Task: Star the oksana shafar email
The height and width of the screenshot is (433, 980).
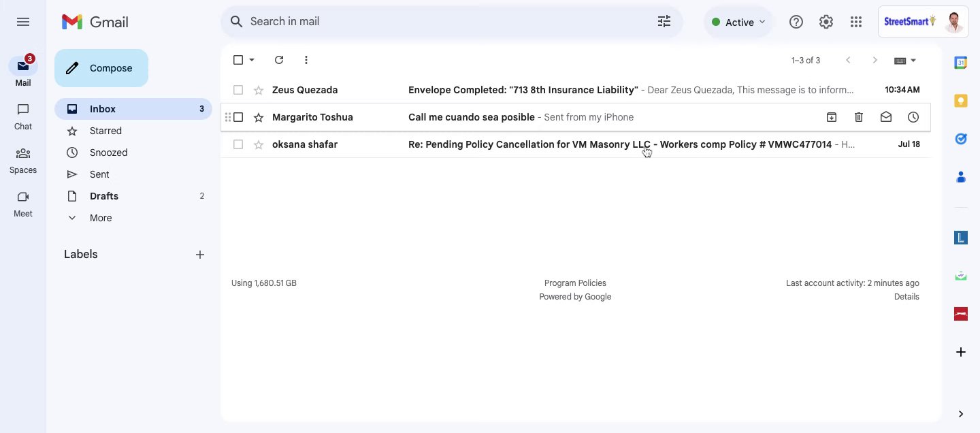Action: [259, 144]
